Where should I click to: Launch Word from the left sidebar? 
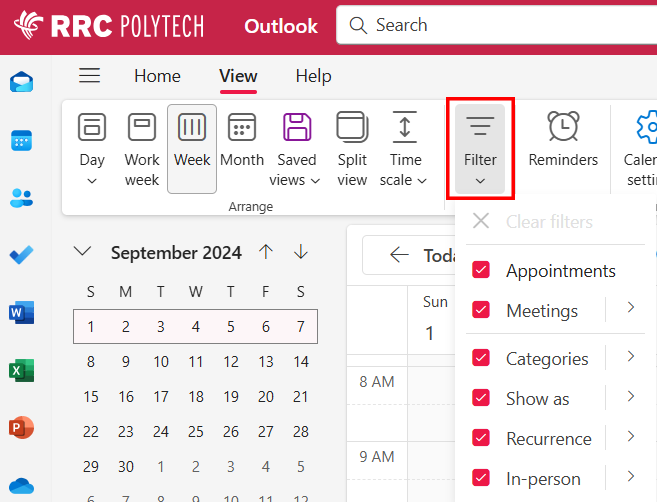pyautogui.click(x=22, y=313)
